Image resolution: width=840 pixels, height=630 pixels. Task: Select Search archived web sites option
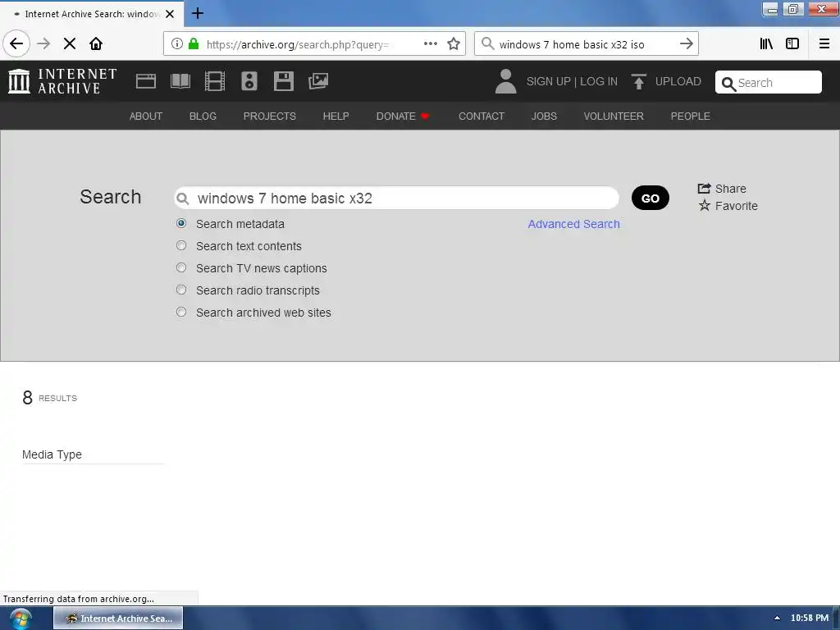coord(181,312)
